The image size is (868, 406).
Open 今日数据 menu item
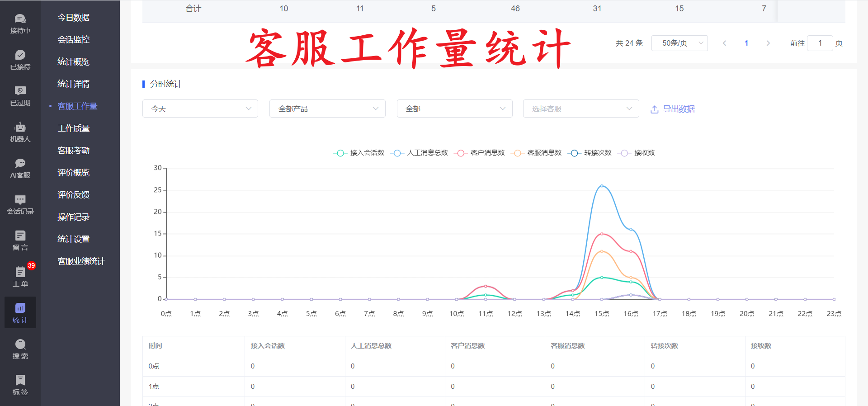click(74, 18)
